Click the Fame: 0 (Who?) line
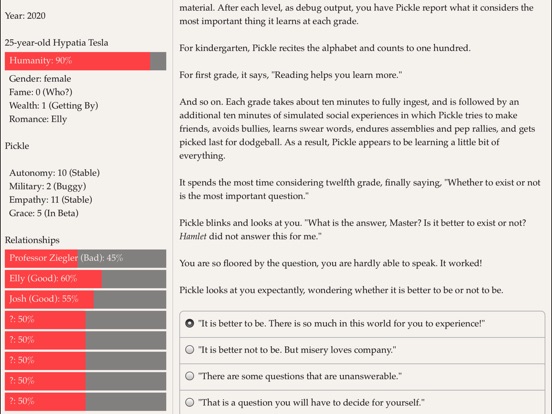 (x=41, y=92)
